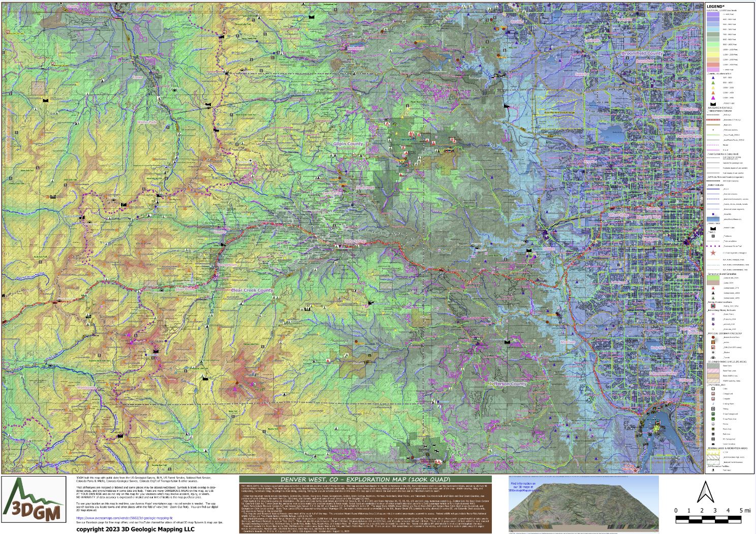
Task: Click the Clear Creek County map label
Action: [252, 291]
